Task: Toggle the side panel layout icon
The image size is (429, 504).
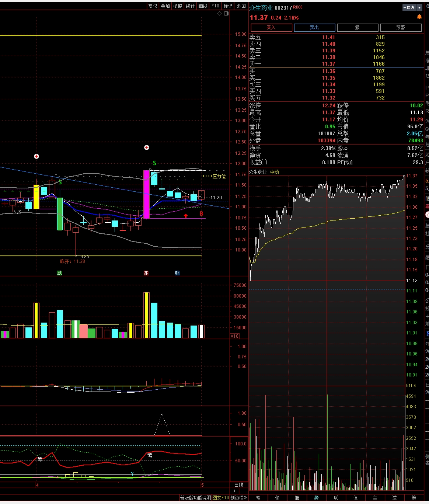Action: 226,13
